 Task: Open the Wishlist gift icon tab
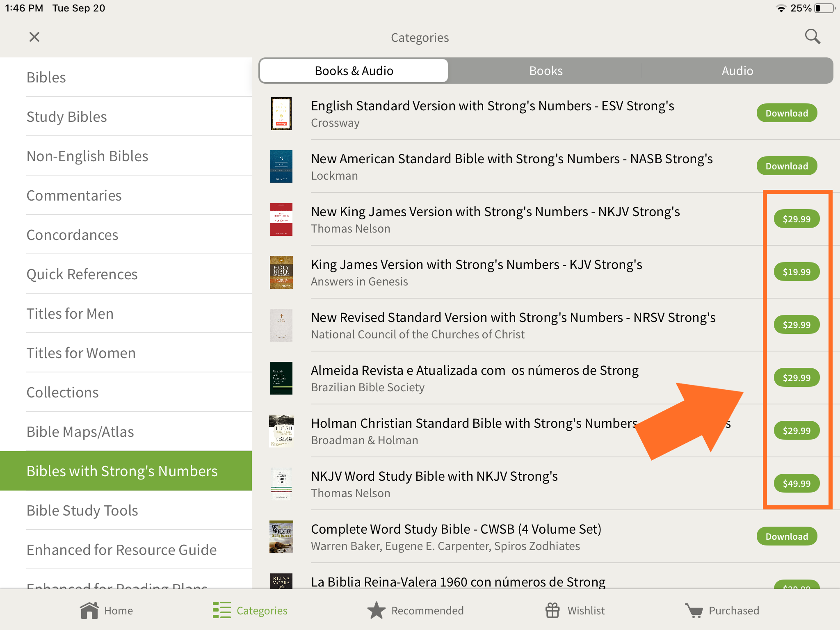[x=575, y=610]
